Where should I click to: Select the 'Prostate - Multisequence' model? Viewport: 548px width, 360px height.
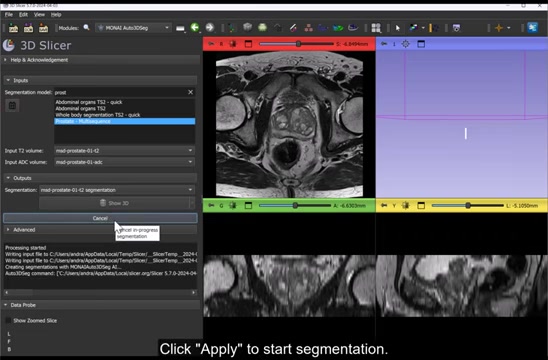124,121
